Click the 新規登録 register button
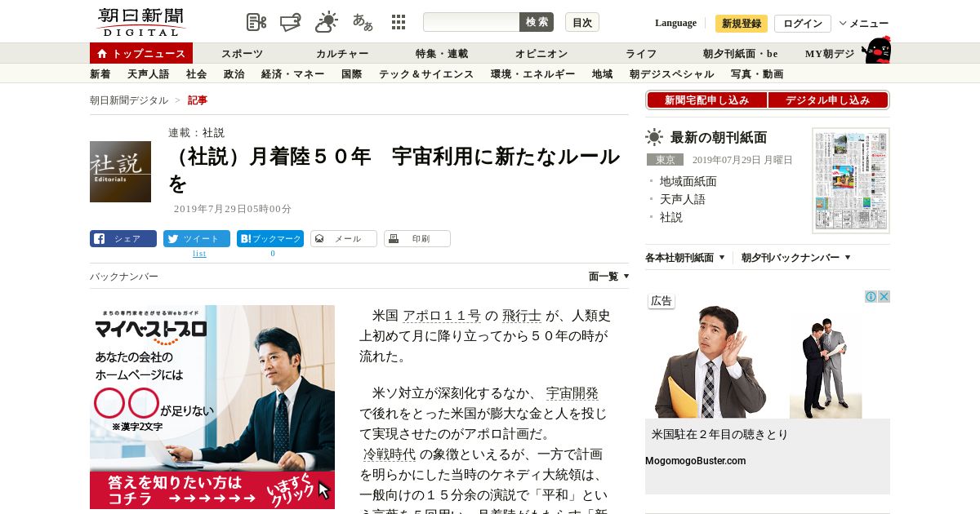 (742, 24)
